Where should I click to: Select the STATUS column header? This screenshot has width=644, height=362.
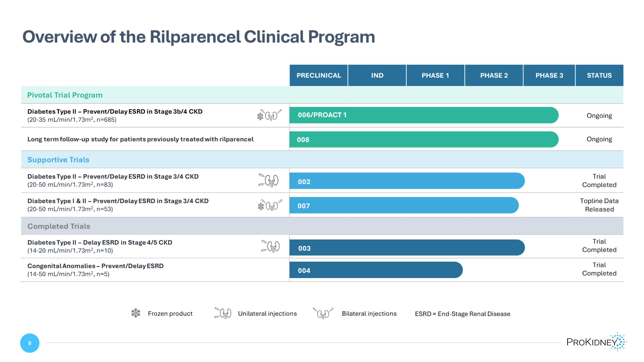599,76
